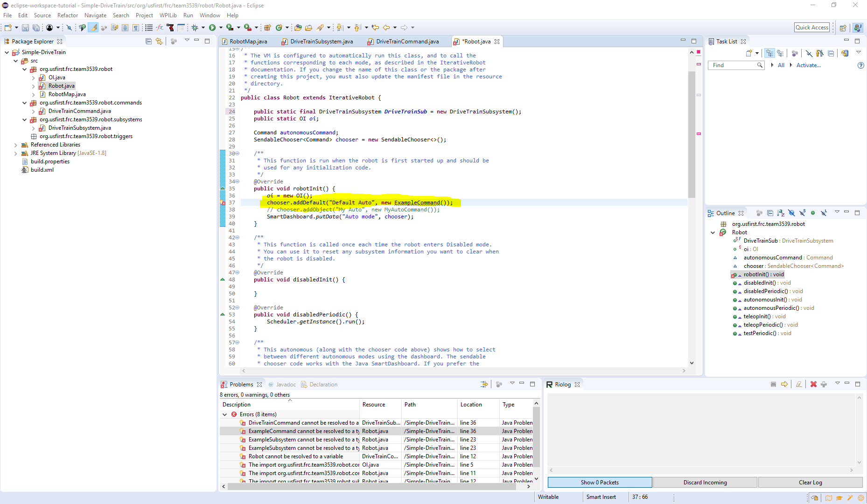Toggle Hide Static Fields in Outline view
867x504 pixels.
click(x=803, y=212)
